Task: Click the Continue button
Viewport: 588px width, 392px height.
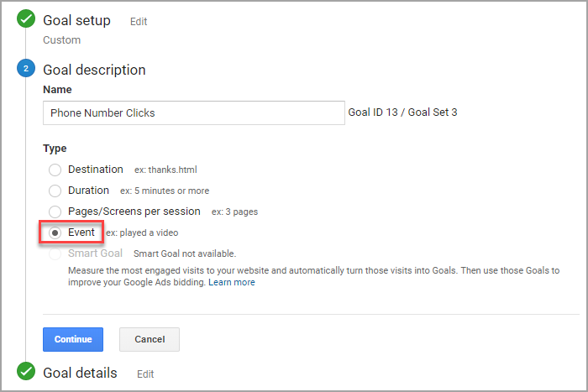Action: click(73, 339)
